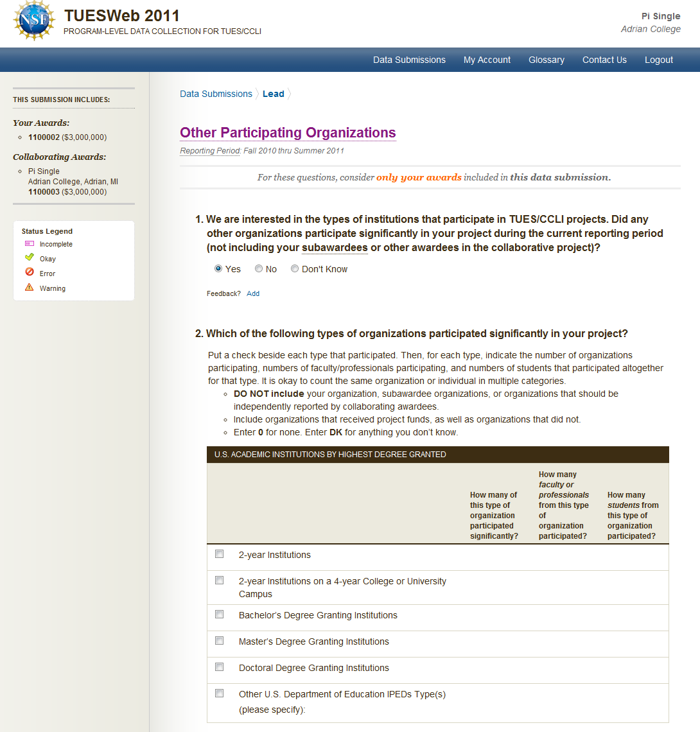Choose the Don't Know radio option
This screenshot has height=732, width=700.
(295, 269)
